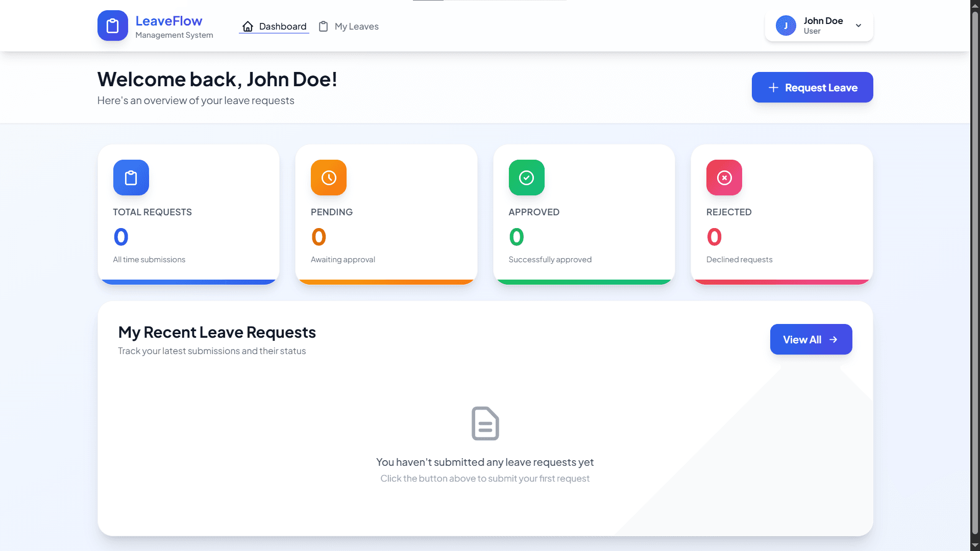The height and width of the screenshot is (551, 980).
Task: Click the APPROVED label
Action: [x=534, y=212]
